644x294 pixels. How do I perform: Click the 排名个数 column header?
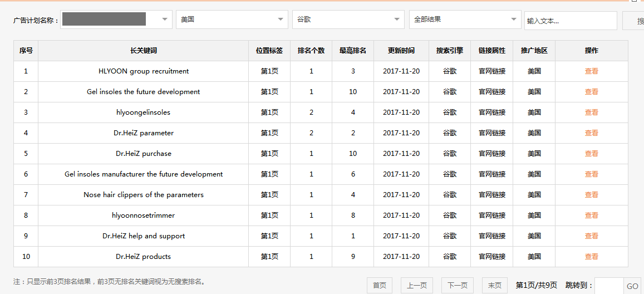pyautogui.click(x=311, y=51)
